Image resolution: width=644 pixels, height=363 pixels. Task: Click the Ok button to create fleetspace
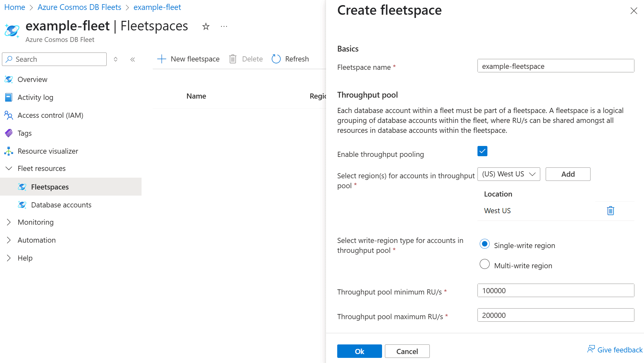click(x=359, y=351)
